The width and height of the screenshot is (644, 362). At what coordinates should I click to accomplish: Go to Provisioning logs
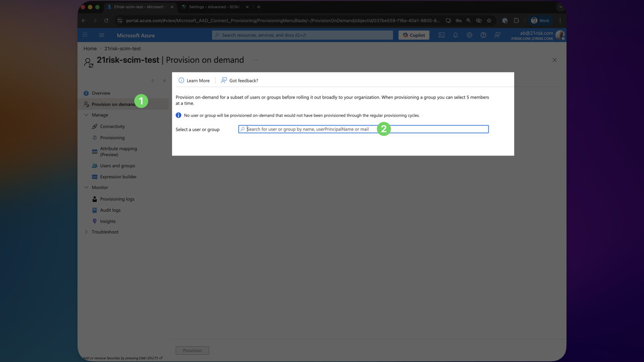(x=117, y=199)
